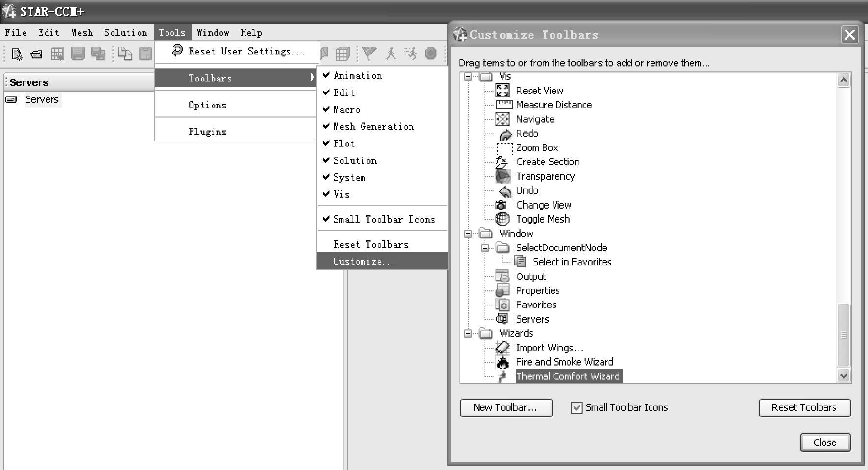The image size is (868, 470).
Task: Select the Measure Distance ruler icon
Action: tap(504, 105)
